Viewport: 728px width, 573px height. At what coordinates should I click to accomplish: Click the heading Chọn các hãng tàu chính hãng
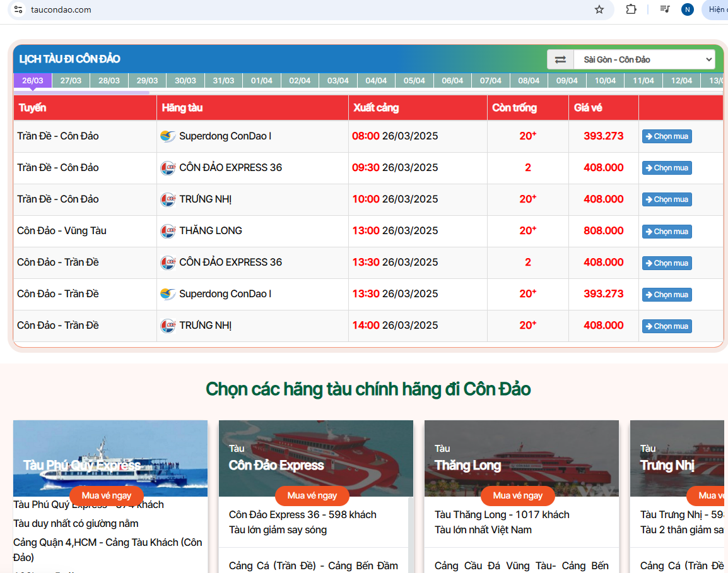(368, 389)
